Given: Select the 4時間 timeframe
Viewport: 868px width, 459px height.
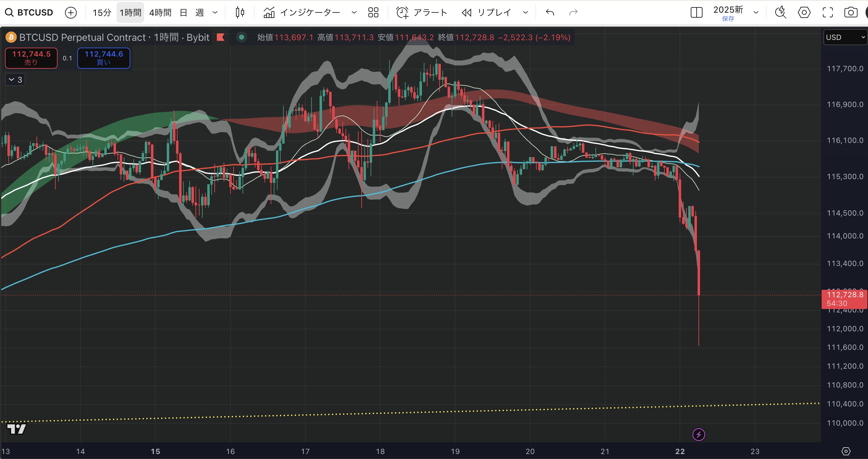Looking at the screenshot, I should (x=160, y=12).
